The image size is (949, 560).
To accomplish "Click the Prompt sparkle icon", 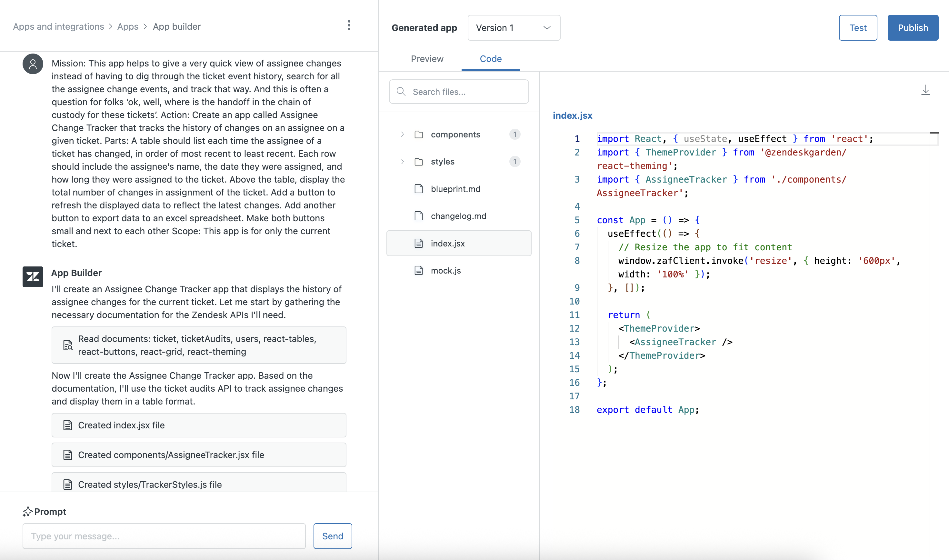I will click(x=27, y=512).
